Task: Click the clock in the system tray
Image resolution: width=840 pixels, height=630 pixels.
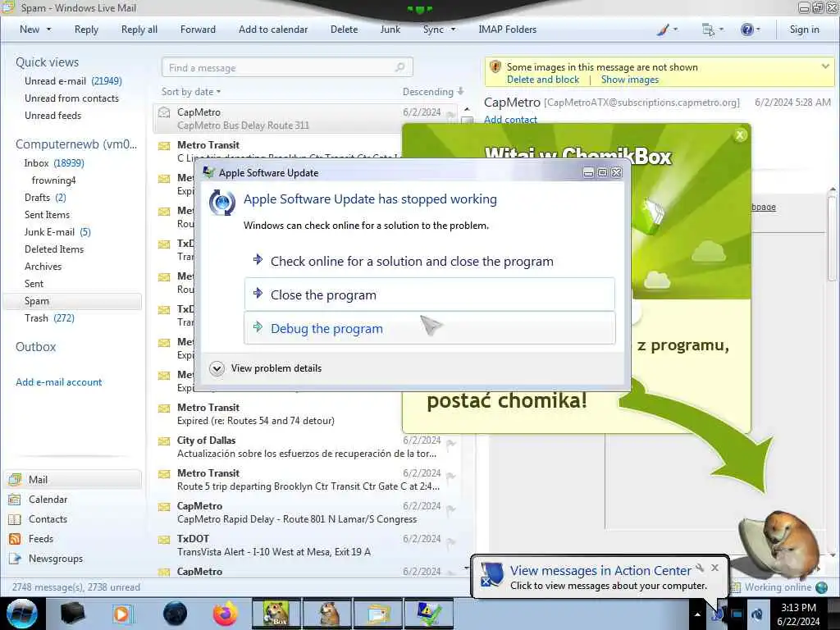Action: tap(798, 614)
